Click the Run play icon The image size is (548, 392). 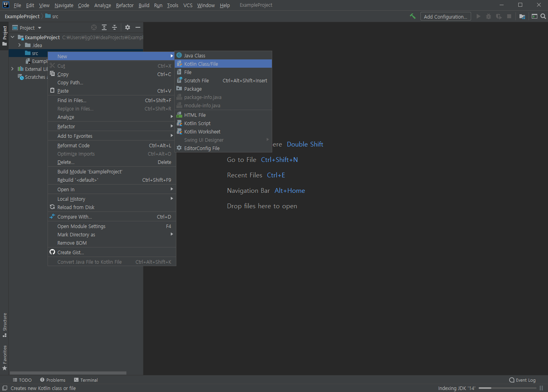point(478,16)
